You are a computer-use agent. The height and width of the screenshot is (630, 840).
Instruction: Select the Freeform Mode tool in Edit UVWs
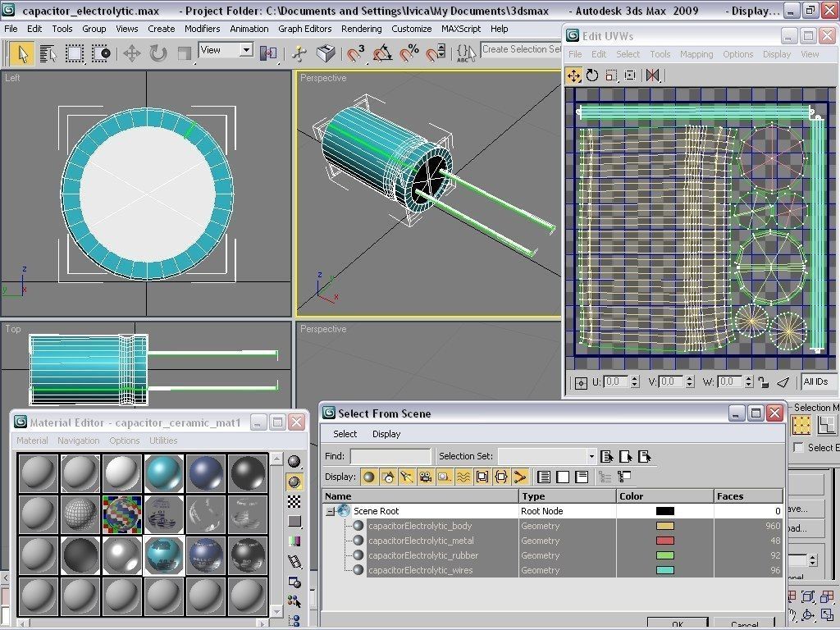coord(631,75)
